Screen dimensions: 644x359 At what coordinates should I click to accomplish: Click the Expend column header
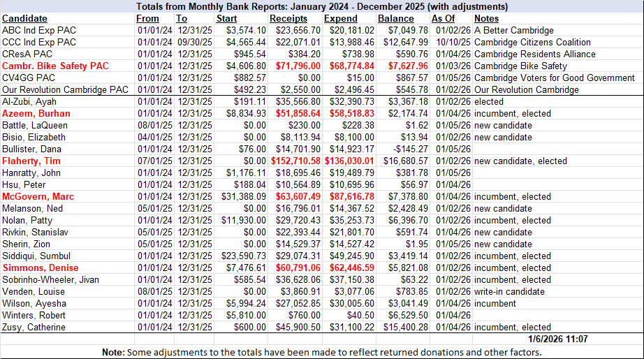[340, 18]
